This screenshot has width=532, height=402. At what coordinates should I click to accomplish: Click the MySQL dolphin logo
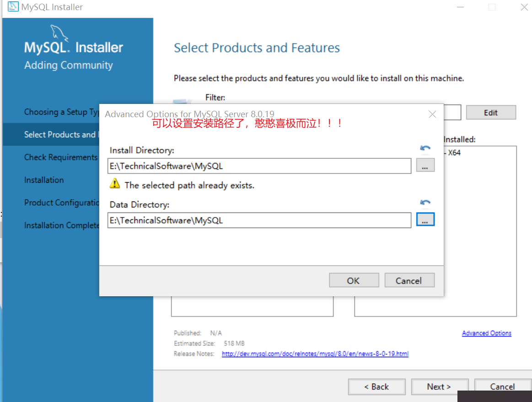click(x=59, y=33)
